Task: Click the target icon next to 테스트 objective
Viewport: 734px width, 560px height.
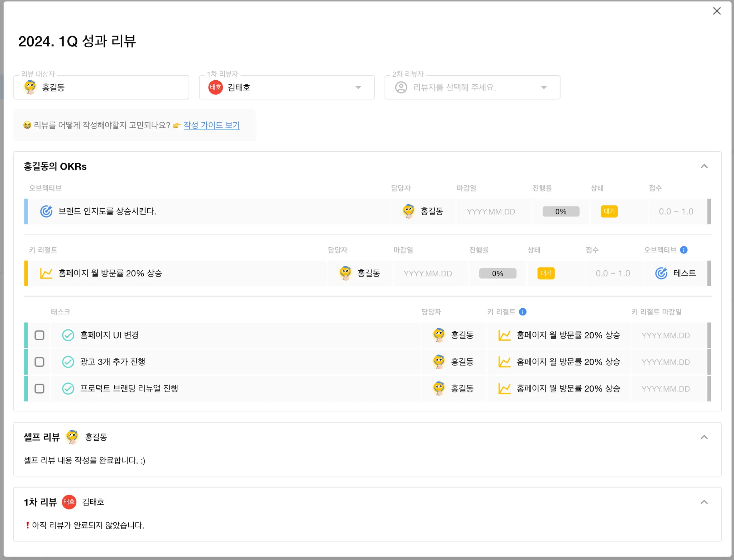Action: [661, 274]
